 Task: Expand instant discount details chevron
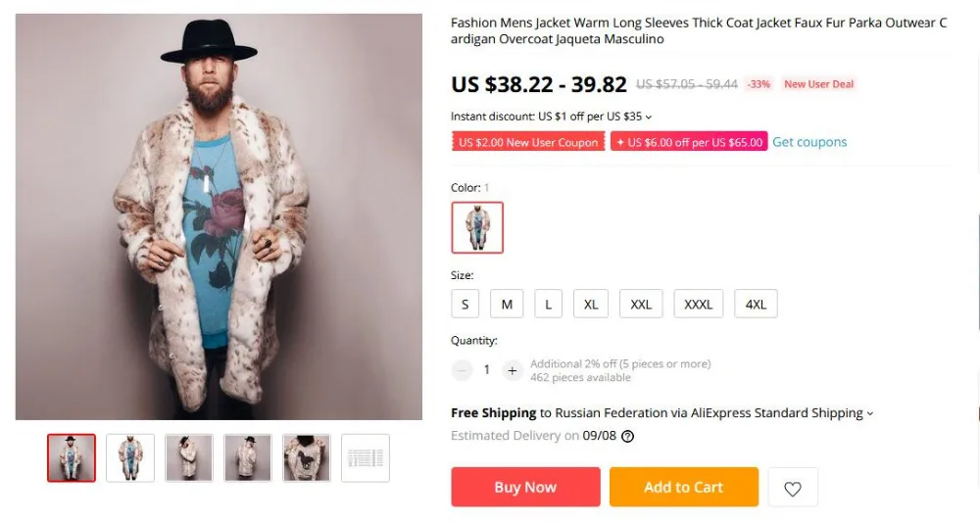pos(648,117)
